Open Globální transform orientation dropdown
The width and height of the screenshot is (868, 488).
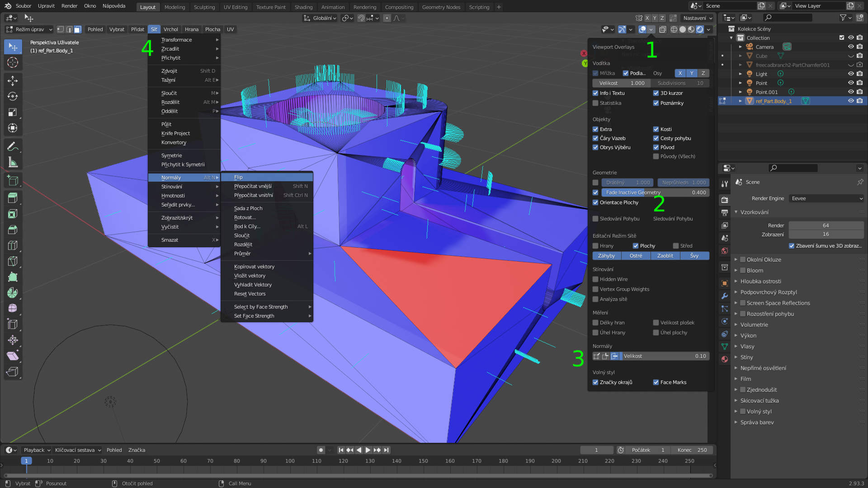(321, 18)
